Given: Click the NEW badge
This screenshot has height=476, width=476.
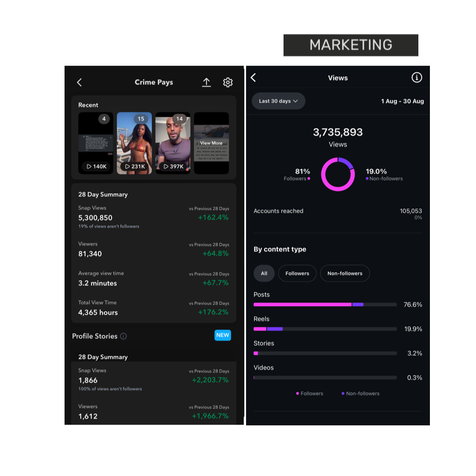Looking at the screenshot, I should (x=222, y=335).
